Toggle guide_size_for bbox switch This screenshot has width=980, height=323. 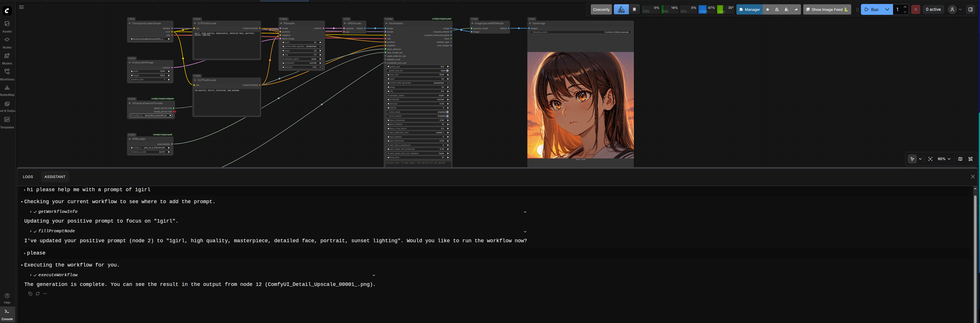click(447, 71)
